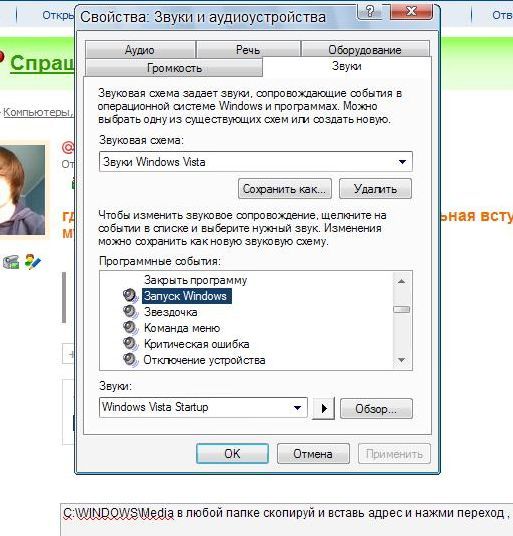
Task: Click speaker icon beside Критическая ошибка
Action: tap(131, 344)
